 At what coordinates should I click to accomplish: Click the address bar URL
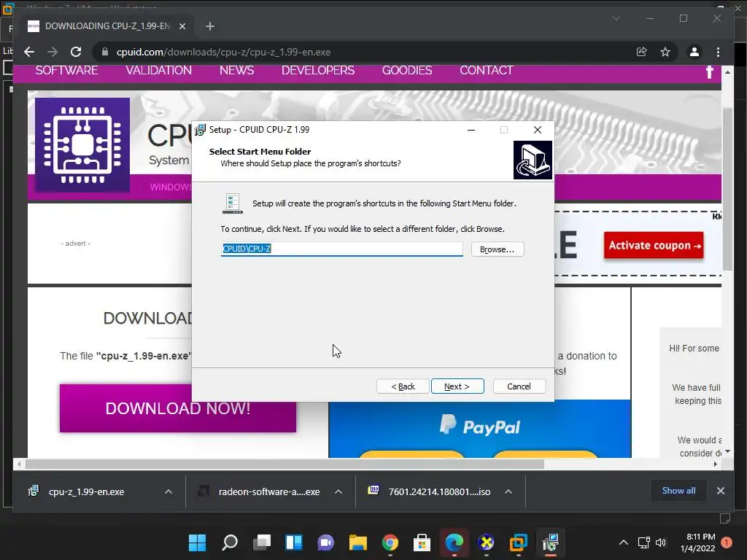[223, 52]
